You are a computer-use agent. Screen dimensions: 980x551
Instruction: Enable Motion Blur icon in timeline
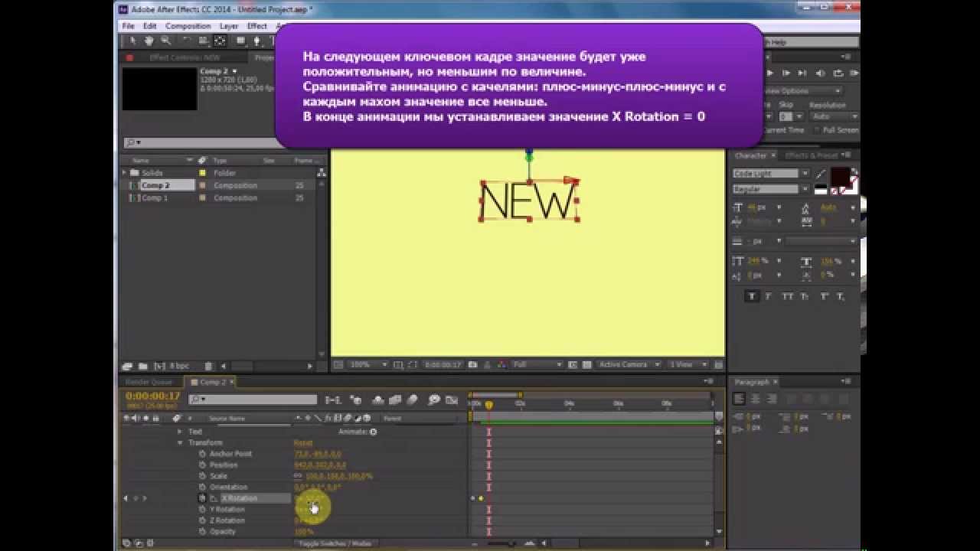click(x=413, y=399)
